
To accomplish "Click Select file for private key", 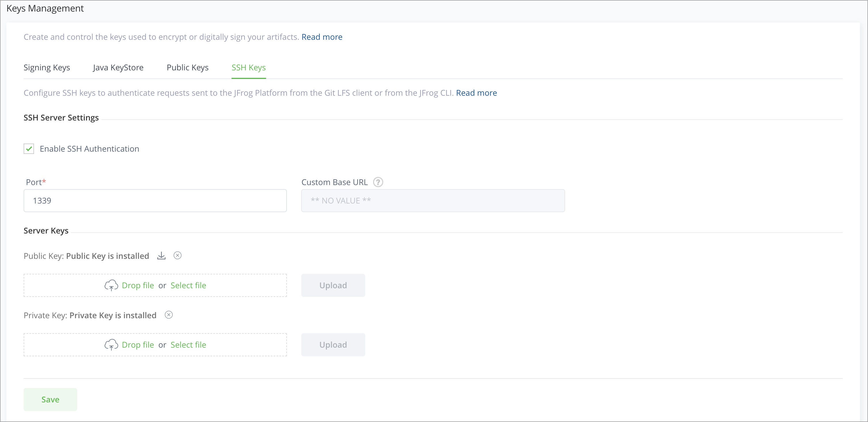I will [x=188, y=345].
